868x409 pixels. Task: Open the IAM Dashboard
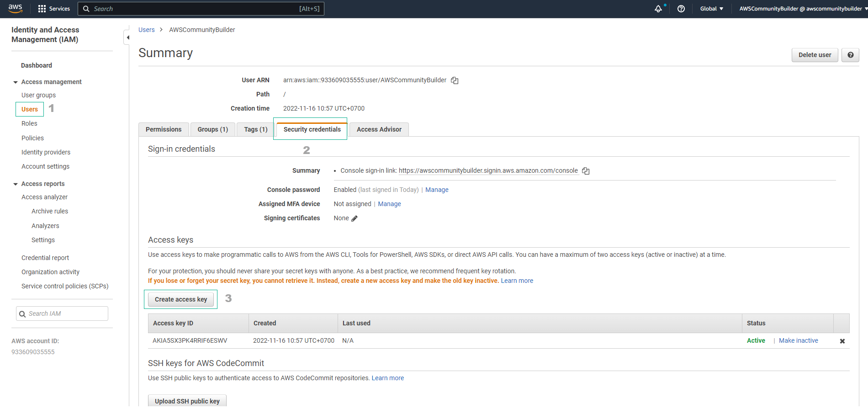[37, 65]
